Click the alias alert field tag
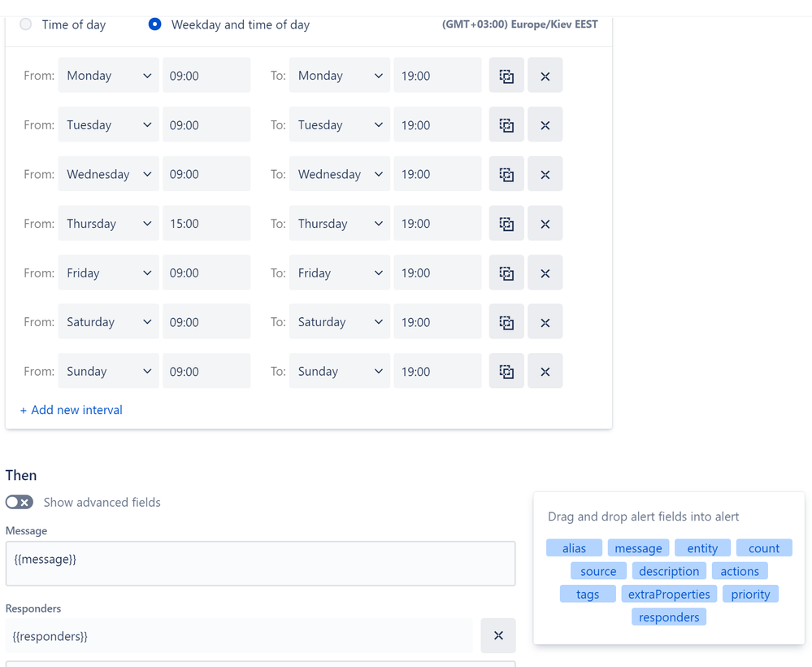This screenshot has width=812, height=667. coord(574,547)
